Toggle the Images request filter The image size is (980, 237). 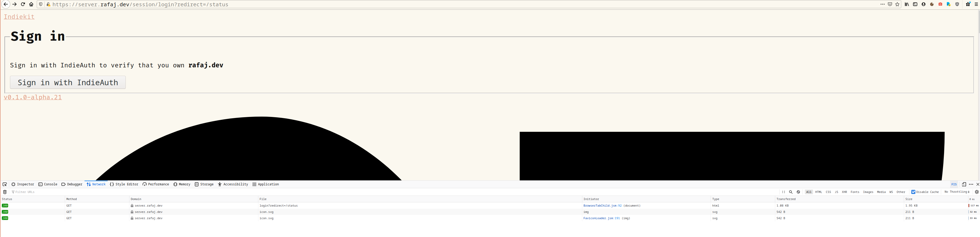tap(868, 192)
